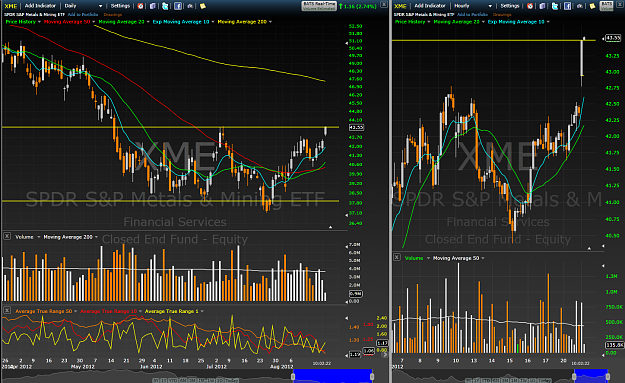The width and height of the screenshot is (625, 383).
Task: Click Facebook icon in the Hourly chart toolbar
Action: pyautogui.click(x=568, y=6)
